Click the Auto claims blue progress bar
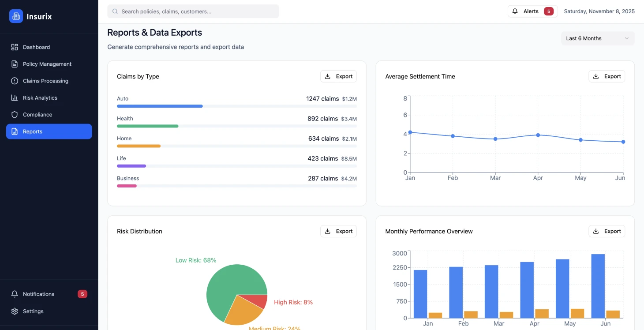This screenshot has height=330, width=644. point(160,106)
